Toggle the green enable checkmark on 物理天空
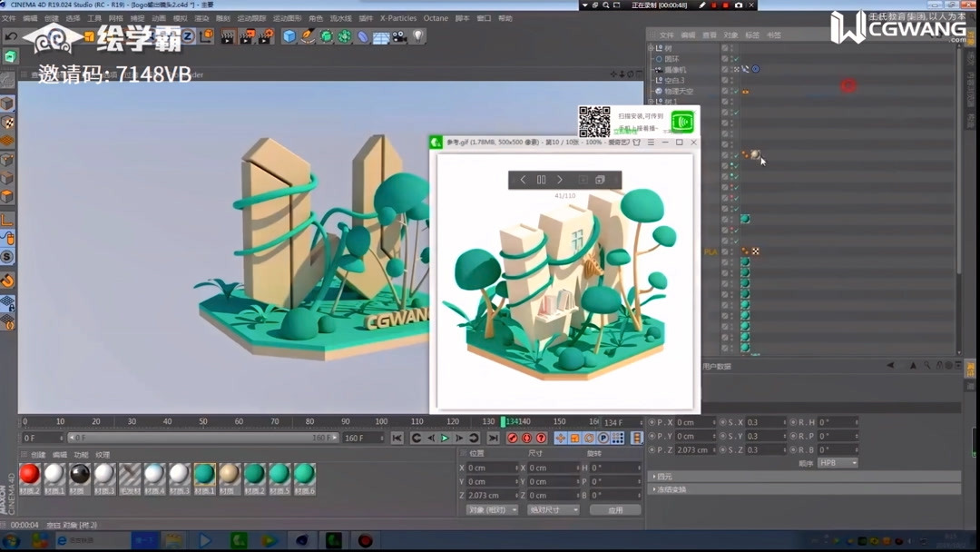This screenshot has width=980, height=552. 736,91
